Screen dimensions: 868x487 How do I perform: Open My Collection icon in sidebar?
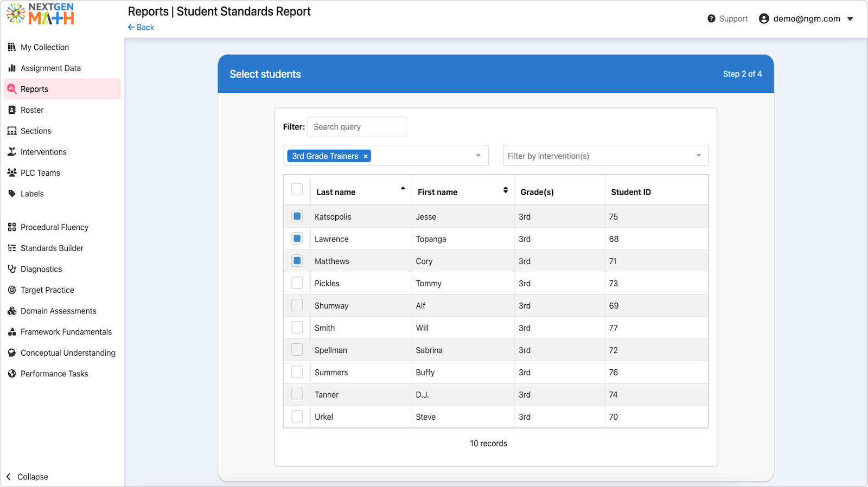11,47
